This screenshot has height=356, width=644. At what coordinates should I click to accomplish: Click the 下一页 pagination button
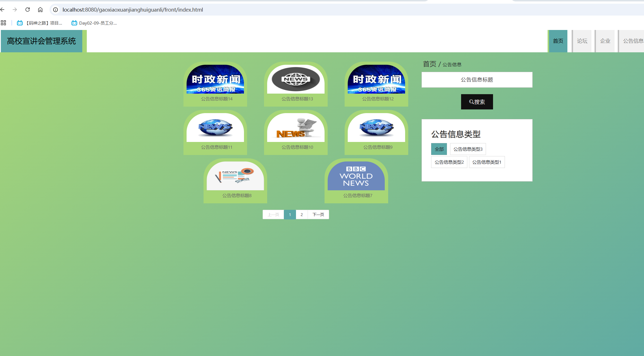318,215
